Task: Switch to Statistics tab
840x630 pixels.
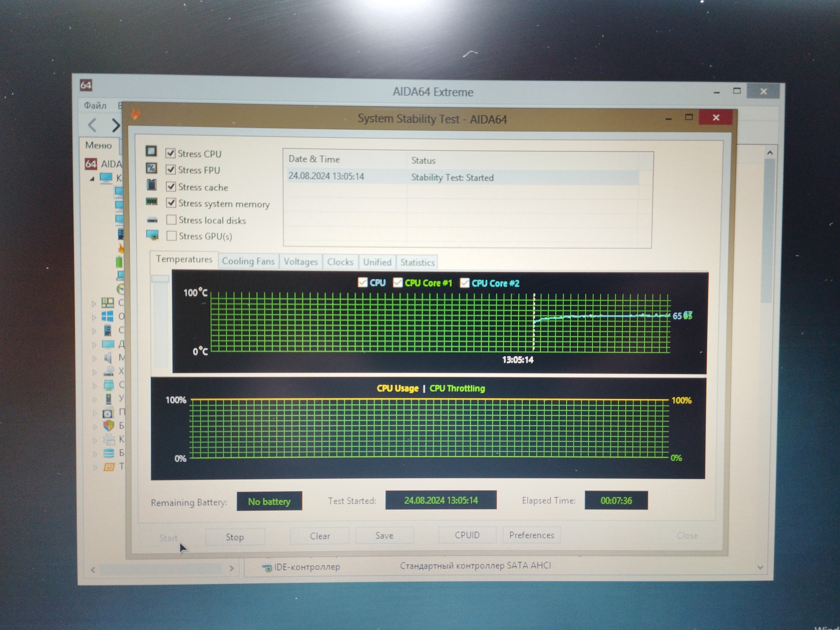Action: pyautogui.click(x=417, y=262)
